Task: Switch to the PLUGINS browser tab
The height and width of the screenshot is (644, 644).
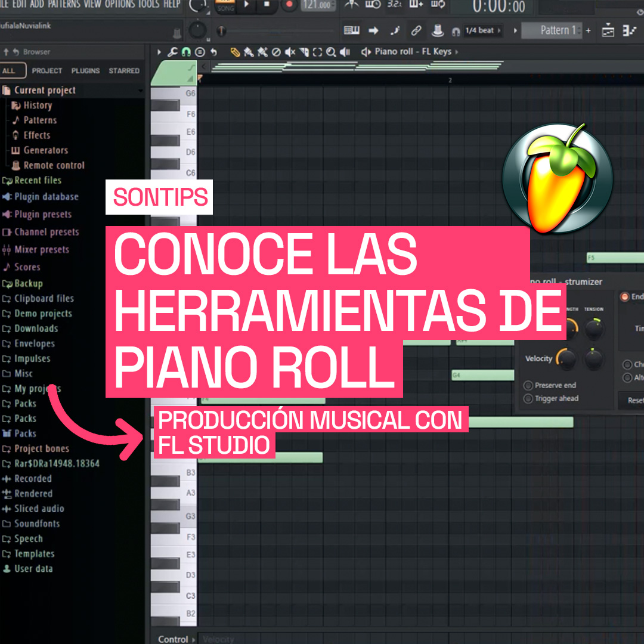Action: 85,71
